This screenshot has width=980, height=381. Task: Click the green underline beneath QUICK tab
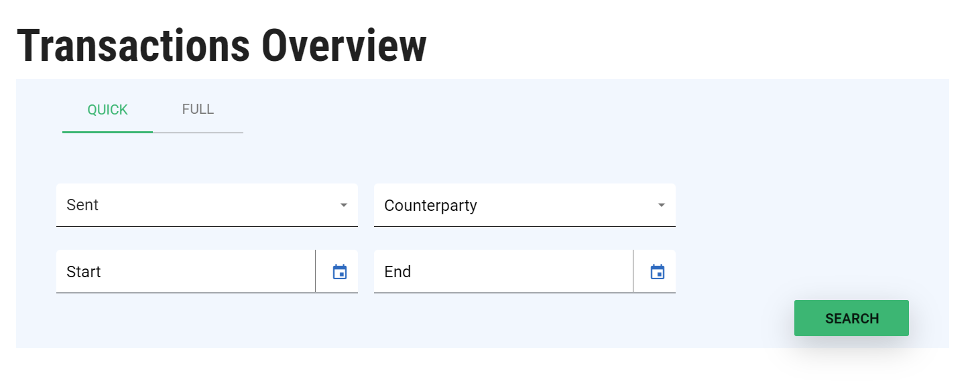click(107, 132)
